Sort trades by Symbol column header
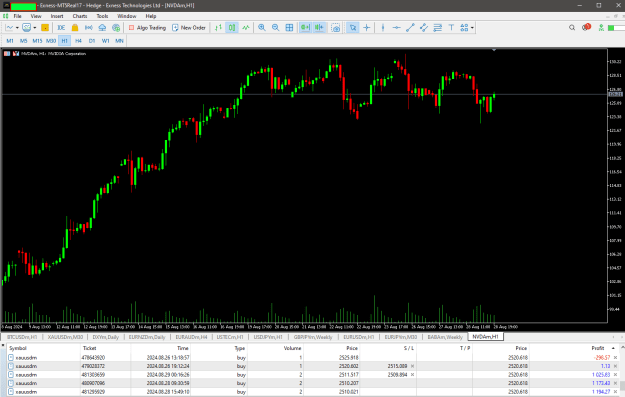The image size is (625, 397). pyautogui.click(x=18, y=348)
